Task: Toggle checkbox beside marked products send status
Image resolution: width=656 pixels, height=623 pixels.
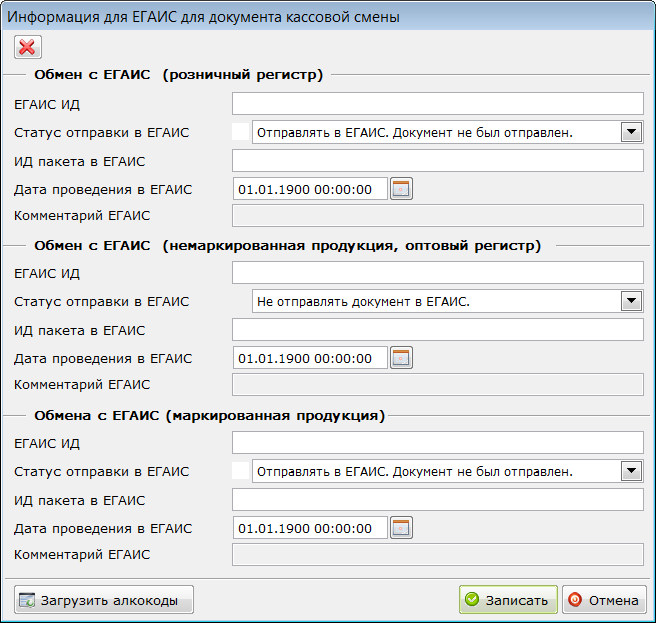Action: tap(241, 471)
